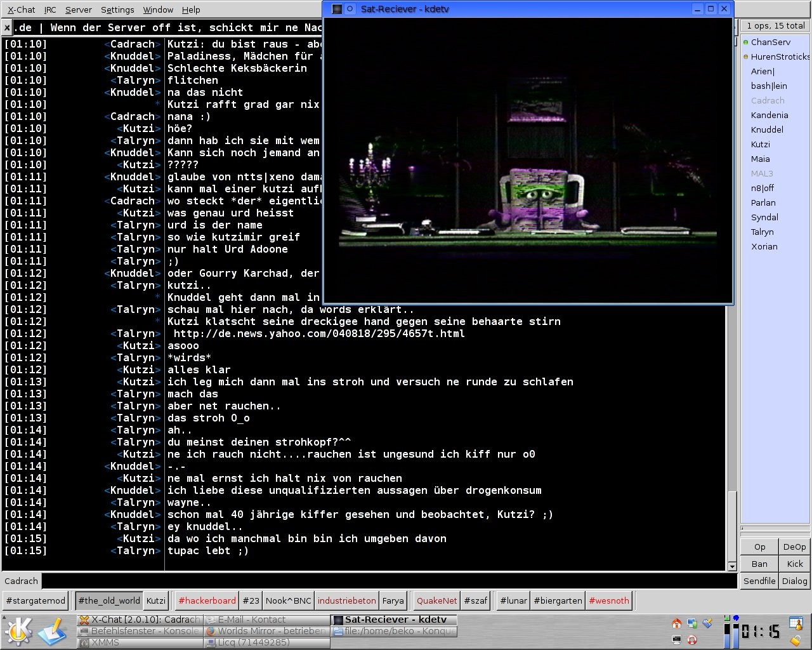Switch to the #lunar channel tab

513,600
